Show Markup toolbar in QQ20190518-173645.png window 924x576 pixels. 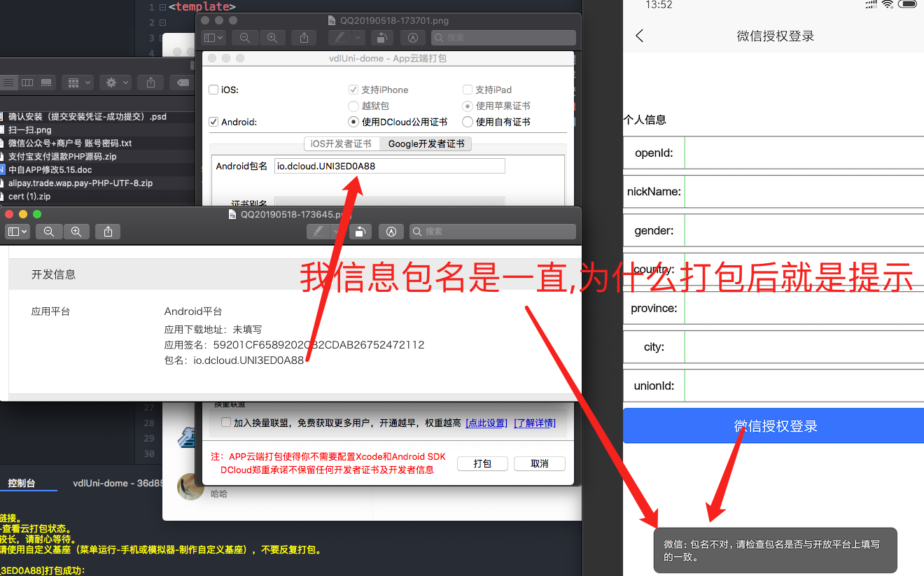391,232
